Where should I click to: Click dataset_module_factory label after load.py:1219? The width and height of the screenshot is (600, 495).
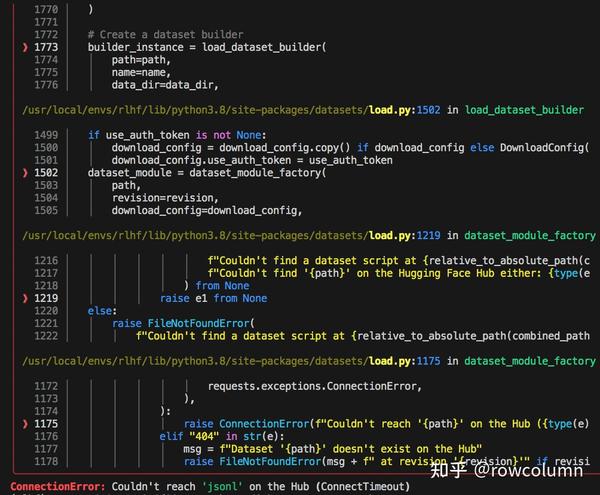pyautogui.click(x=530, y=236)
